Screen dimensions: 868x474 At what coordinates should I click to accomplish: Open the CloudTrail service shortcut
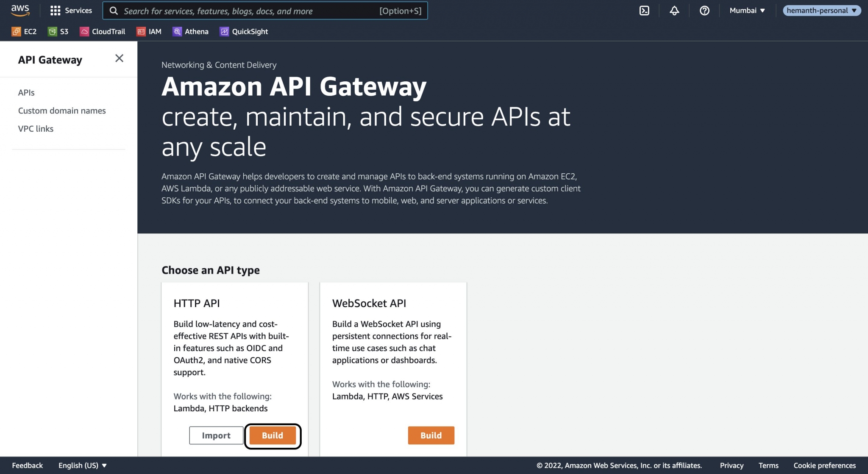point(102,31)
